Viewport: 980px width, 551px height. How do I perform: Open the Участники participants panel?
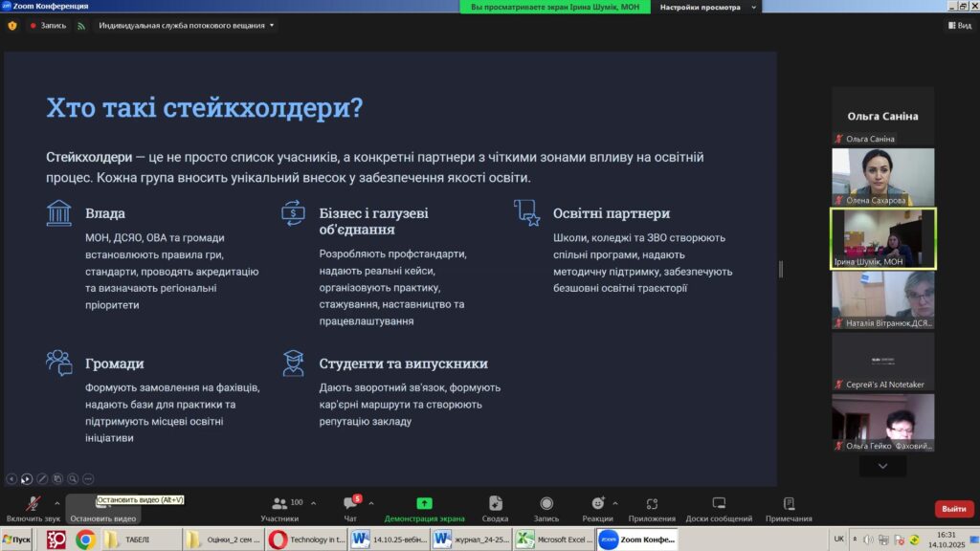[279, 509]
